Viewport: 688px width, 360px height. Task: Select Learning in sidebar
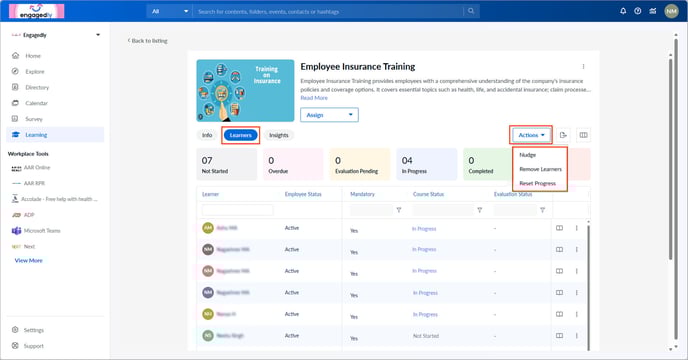tap(55, 135)
